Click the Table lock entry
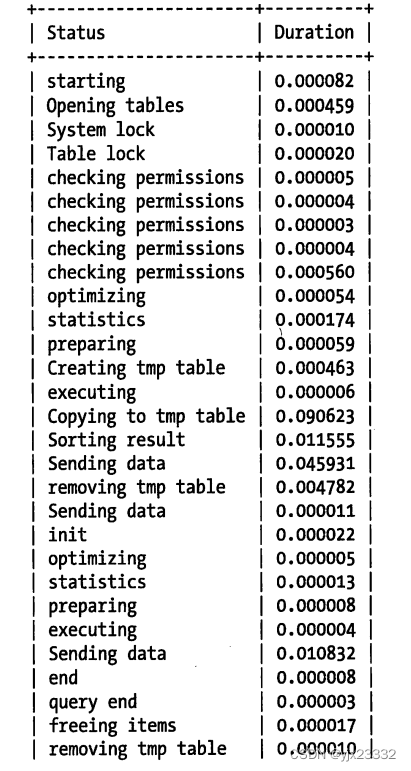 [x=96, y=153]
